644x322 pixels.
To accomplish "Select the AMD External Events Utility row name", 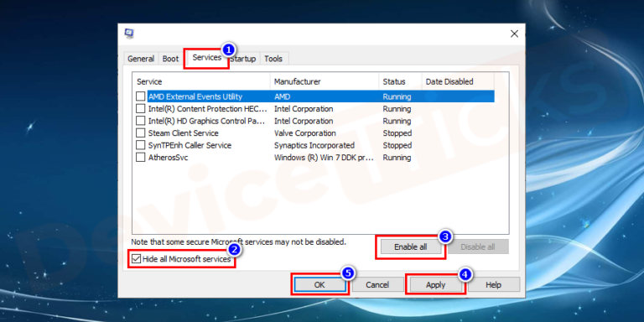I will 195,96.
